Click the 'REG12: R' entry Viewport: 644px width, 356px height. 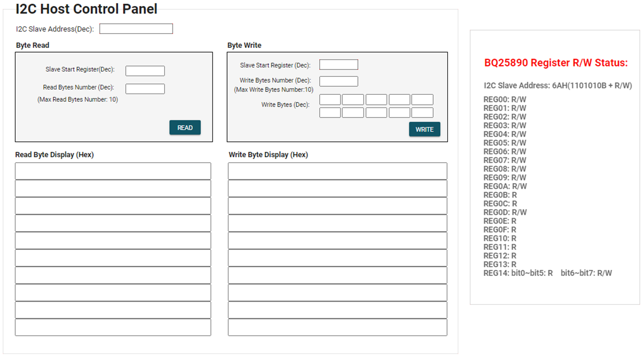click(x=500, y=256)
